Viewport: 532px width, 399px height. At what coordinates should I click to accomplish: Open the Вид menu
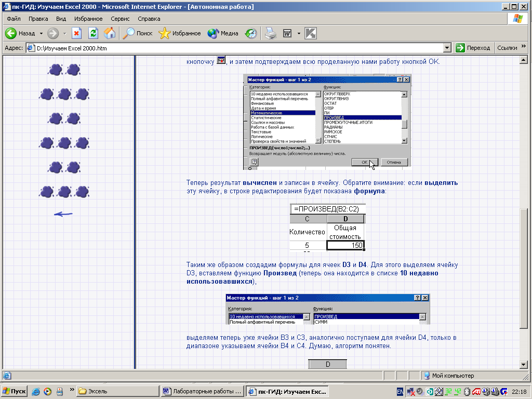(61, 19)
